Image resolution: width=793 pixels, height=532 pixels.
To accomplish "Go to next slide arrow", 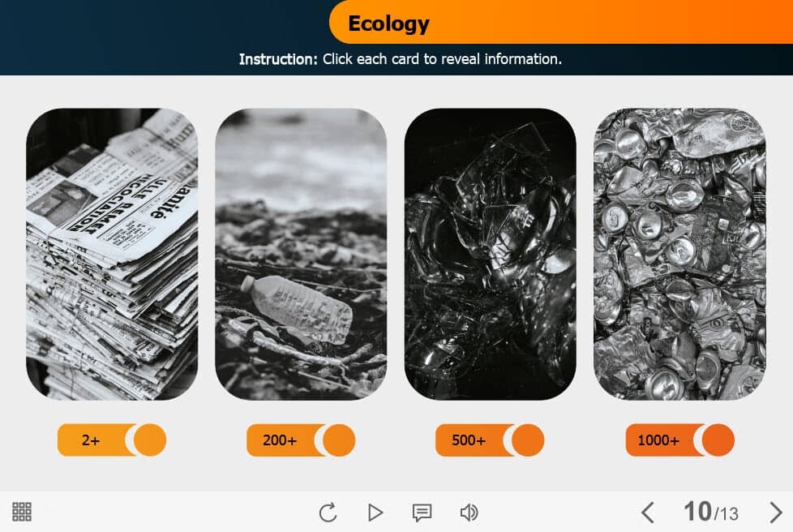I will point(776,513).
